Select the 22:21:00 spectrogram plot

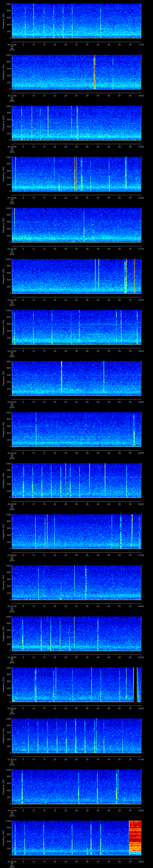pyautogui.click(x=77, y=276)
